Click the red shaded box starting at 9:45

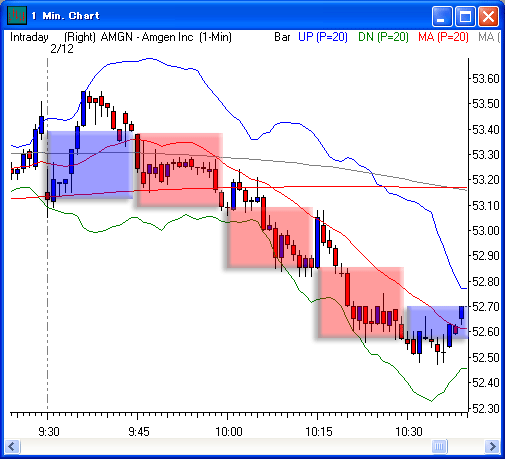(x=180, y=170)
